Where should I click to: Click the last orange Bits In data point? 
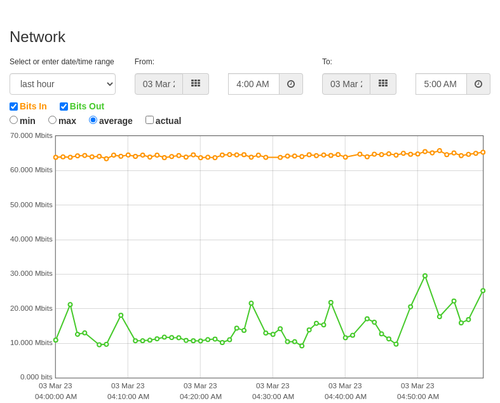pyautogui.click(x=483, y=152)
